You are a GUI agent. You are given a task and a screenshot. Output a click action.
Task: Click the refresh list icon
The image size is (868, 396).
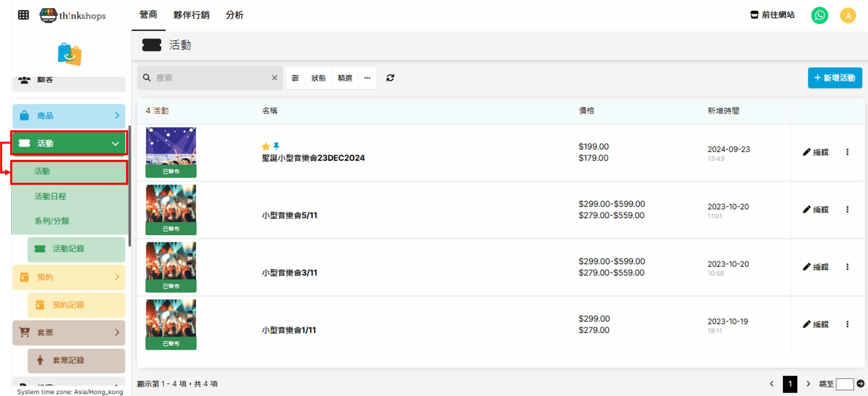pos(390,78)
